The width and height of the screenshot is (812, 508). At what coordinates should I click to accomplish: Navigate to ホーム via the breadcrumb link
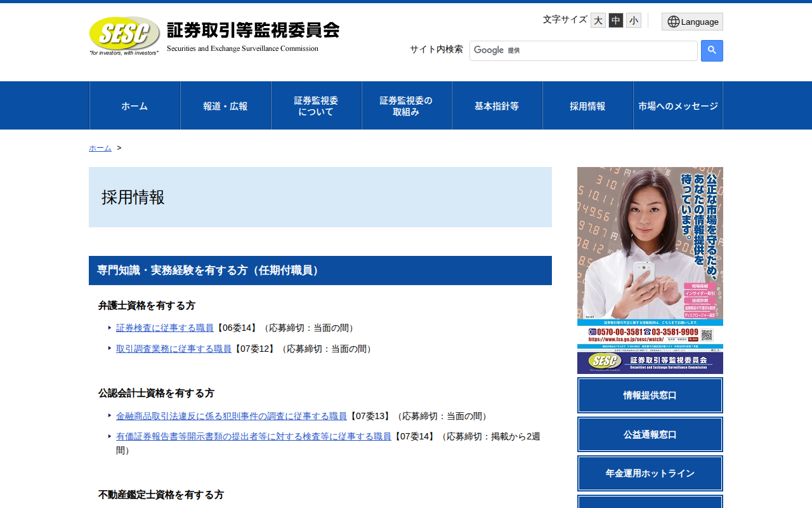click(99, 147)
